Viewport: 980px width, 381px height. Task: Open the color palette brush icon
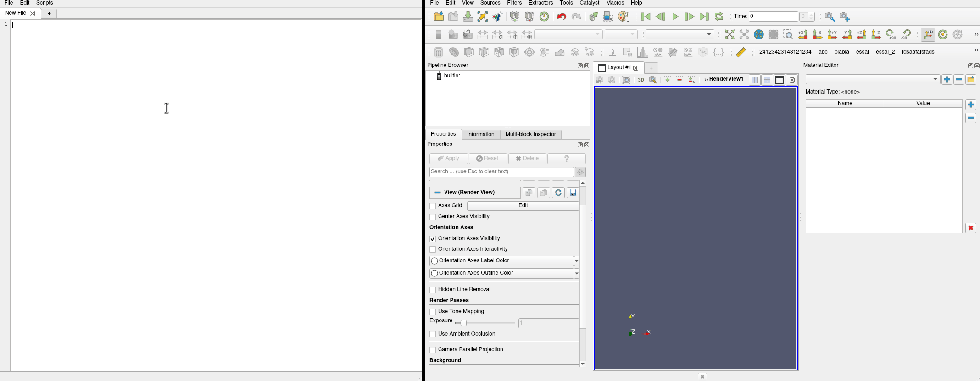tap(624, 17)
